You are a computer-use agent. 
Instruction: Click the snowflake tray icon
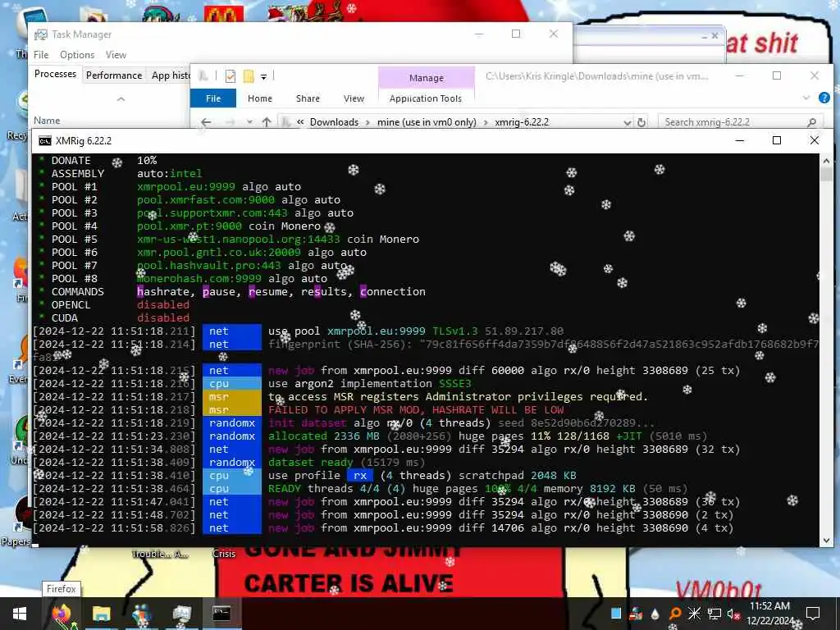694,614
